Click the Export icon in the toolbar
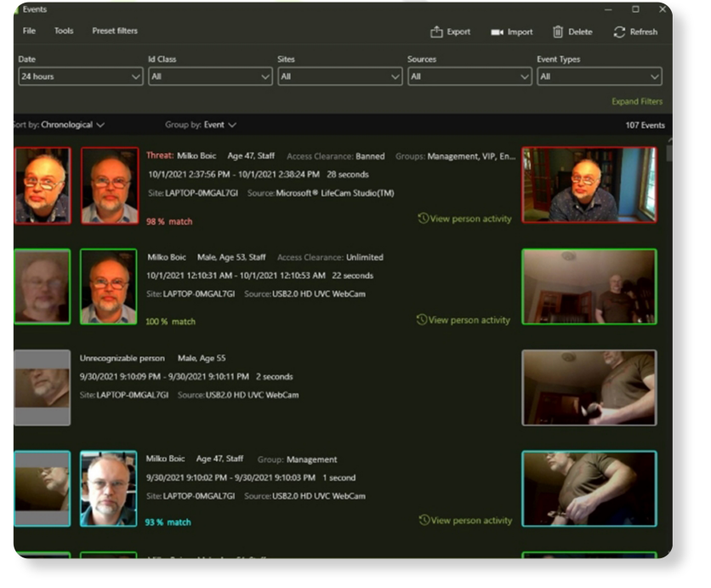Screen dimensions: 711x588 [436, 32]
